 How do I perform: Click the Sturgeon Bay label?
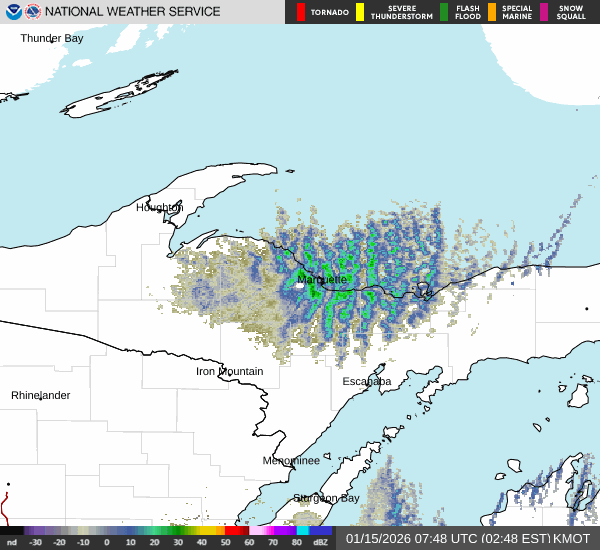326,498
